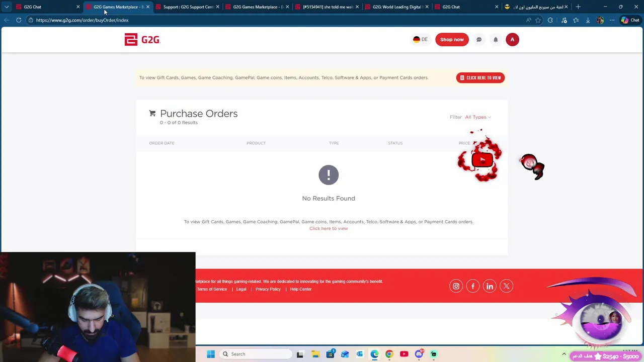Open the Copilot Chat button

(630, 20)
